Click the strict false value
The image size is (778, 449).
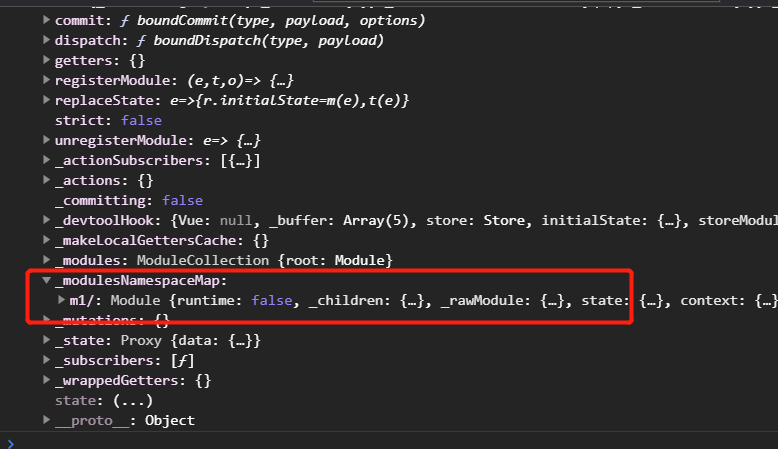coord(141,121)
